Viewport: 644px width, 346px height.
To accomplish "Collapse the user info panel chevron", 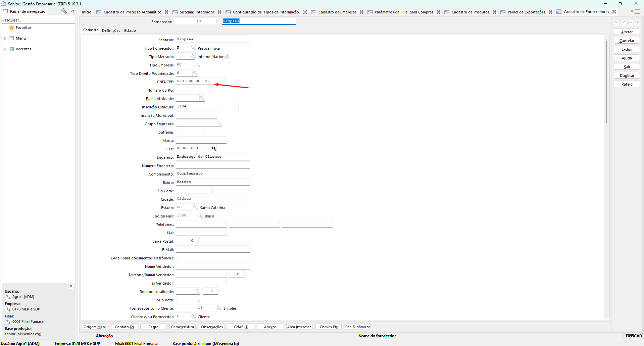I will point(71,286).
